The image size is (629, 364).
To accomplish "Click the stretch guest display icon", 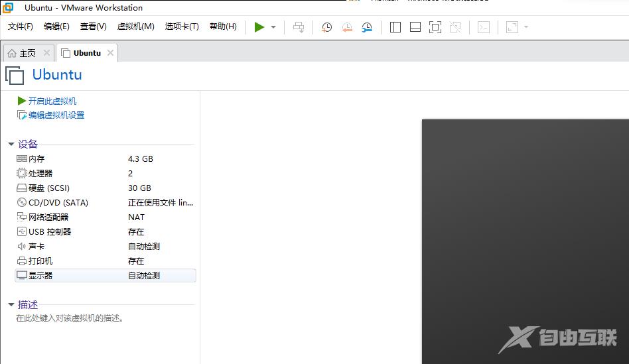I will pos(512,27).
